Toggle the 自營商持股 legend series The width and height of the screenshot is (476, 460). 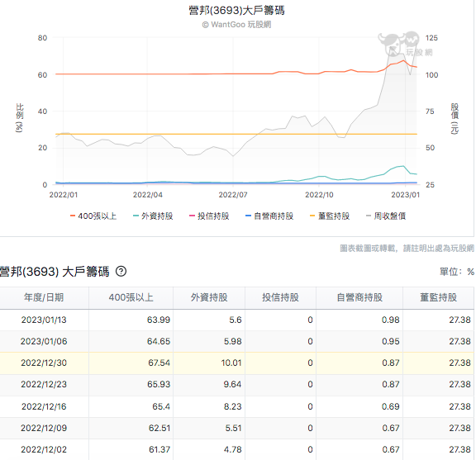pos(269,216)
